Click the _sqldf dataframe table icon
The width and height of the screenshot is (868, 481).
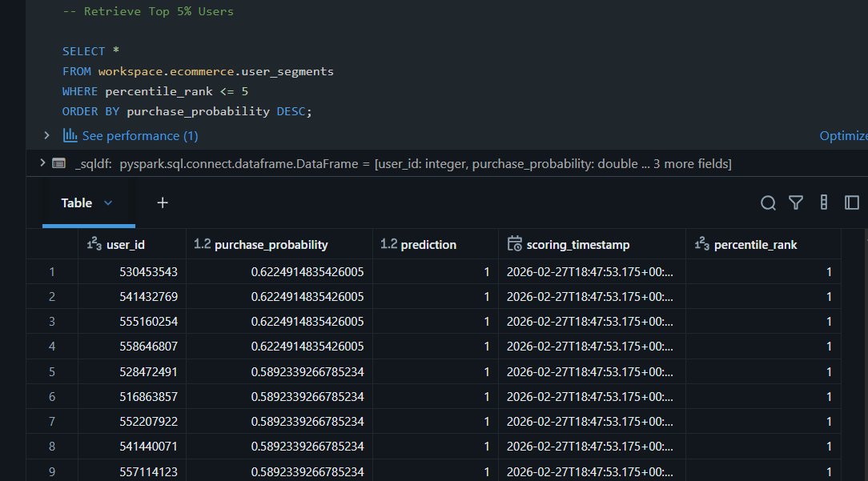58,163
